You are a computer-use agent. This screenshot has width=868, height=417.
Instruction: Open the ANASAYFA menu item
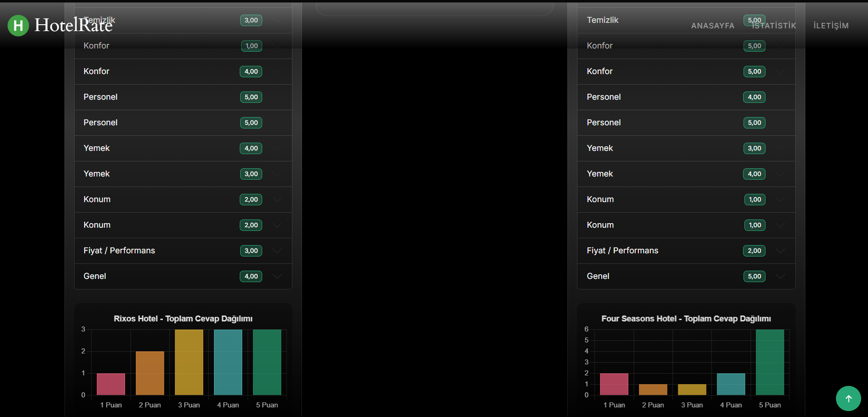pos(712,26)
